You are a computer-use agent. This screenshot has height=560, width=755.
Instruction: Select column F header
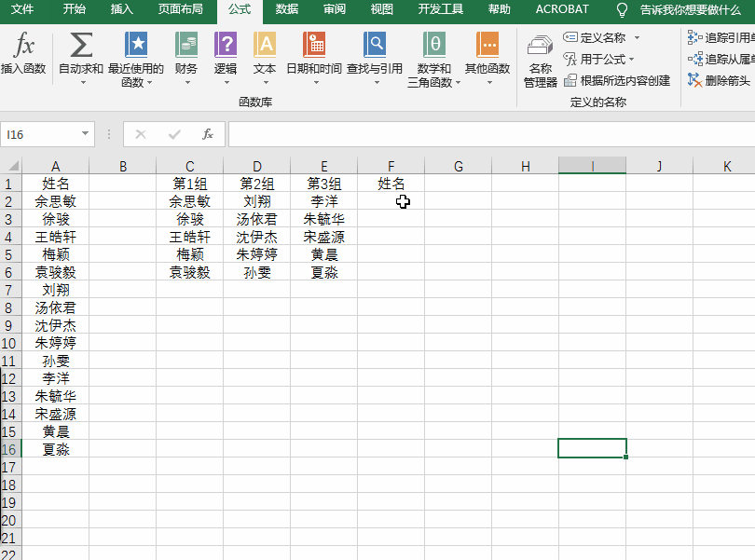[391, 166]
